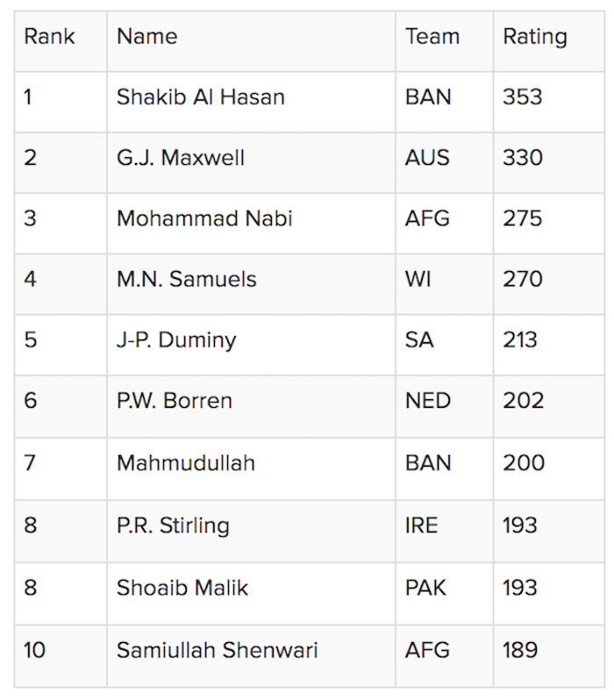614x700 pixels.
Task: Click the Team column header
Action: coord(432,37)
